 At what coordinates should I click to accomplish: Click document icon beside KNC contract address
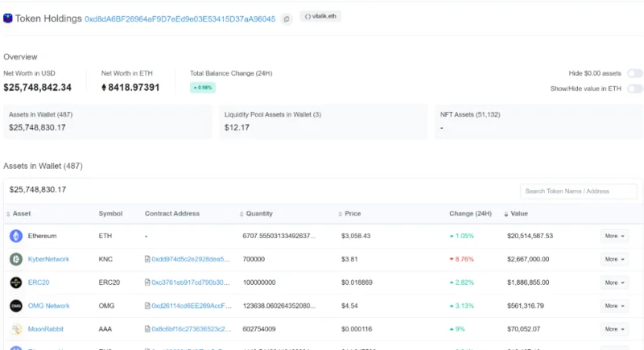click(x=147, y=259)
